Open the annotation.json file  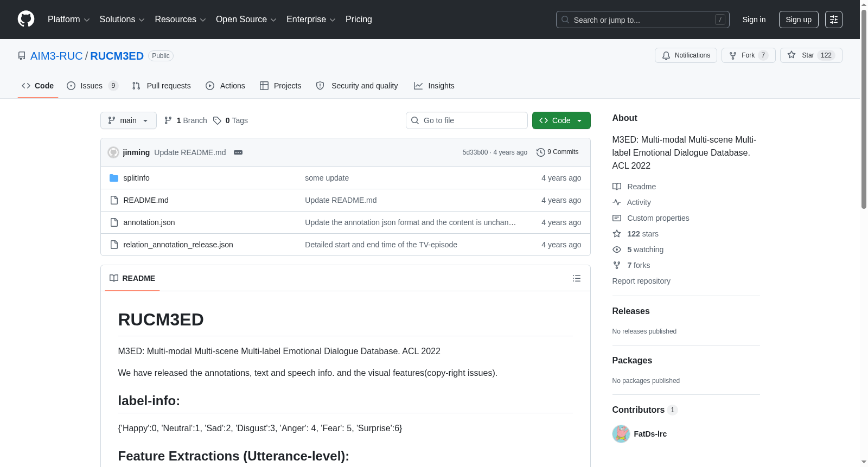149,222
